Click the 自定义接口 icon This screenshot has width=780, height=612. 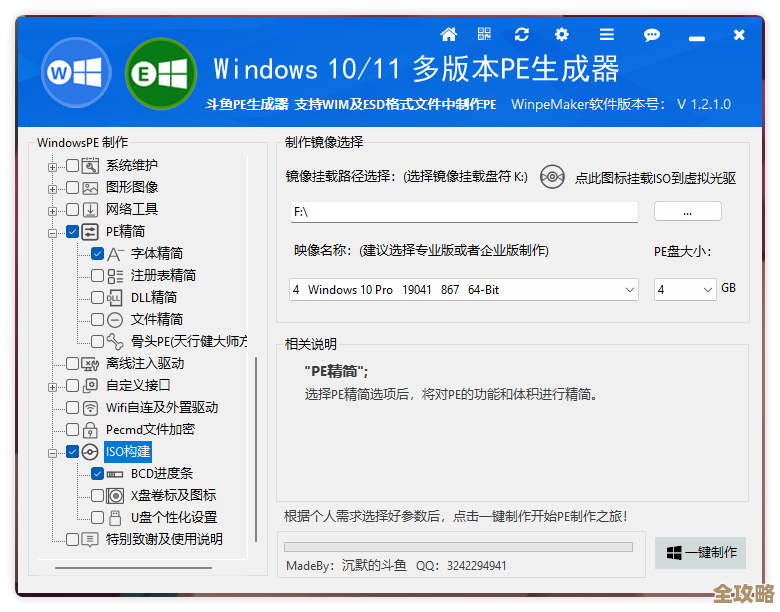click(x=90, y=386)
